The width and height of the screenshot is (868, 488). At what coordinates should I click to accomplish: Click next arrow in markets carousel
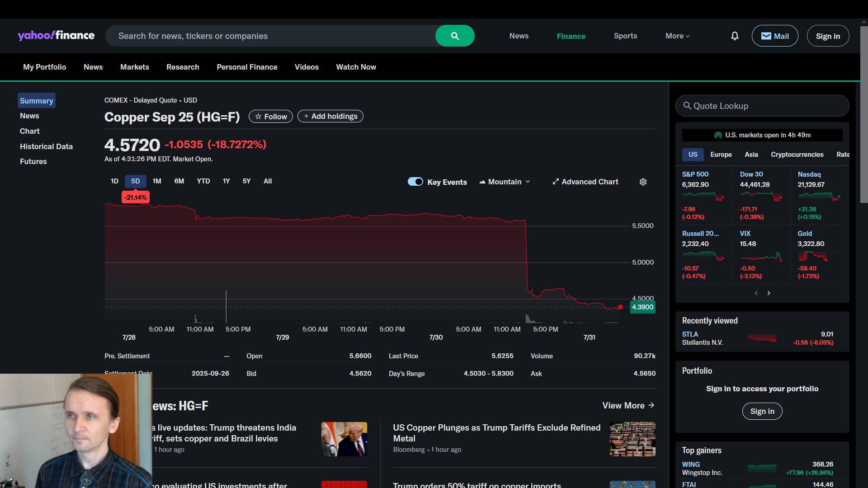[x=769, y=293]
